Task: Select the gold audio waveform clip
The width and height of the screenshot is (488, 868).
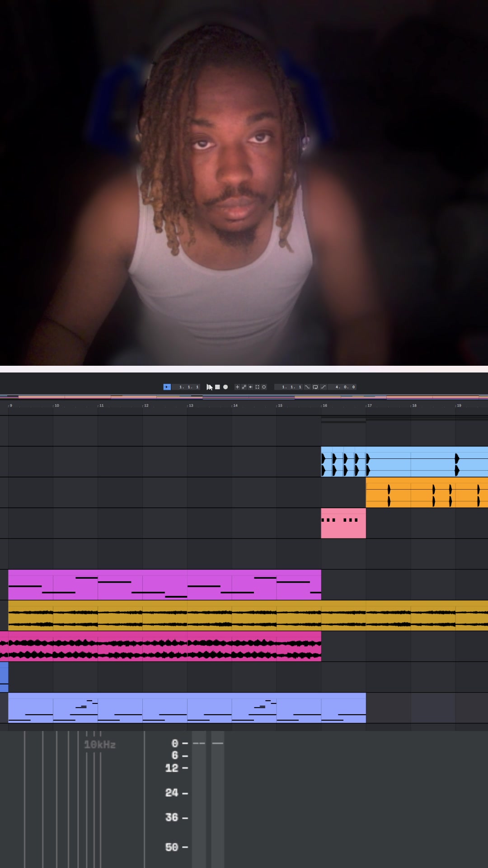Action: coord(248,615)
